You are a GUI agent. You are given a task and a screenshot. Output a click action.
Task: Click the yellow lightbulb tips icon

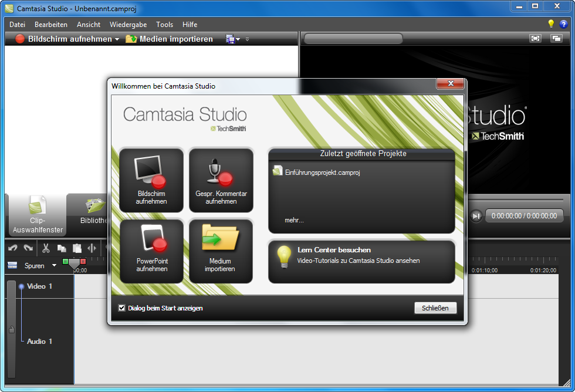551,24
